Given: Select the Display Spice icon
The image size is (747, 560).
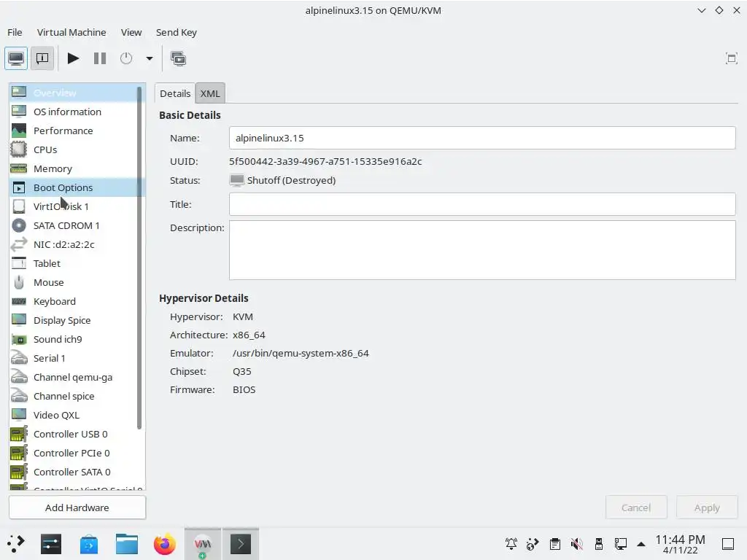Looking at the screenshot, I should coord(19,320).
